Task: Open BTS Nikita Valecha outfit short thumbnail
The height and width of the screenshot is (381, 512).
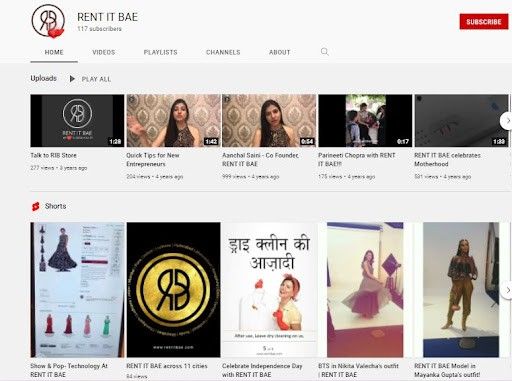Action: coord(365,290)
